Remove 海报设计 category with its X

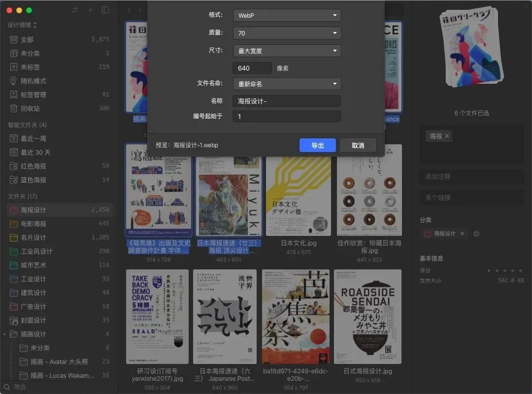[x=462, y=233]
